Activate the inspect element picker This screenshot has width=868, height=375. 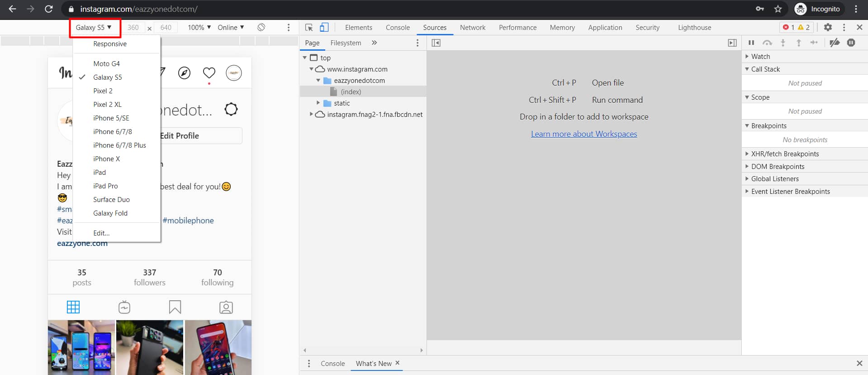click(309, 28)
